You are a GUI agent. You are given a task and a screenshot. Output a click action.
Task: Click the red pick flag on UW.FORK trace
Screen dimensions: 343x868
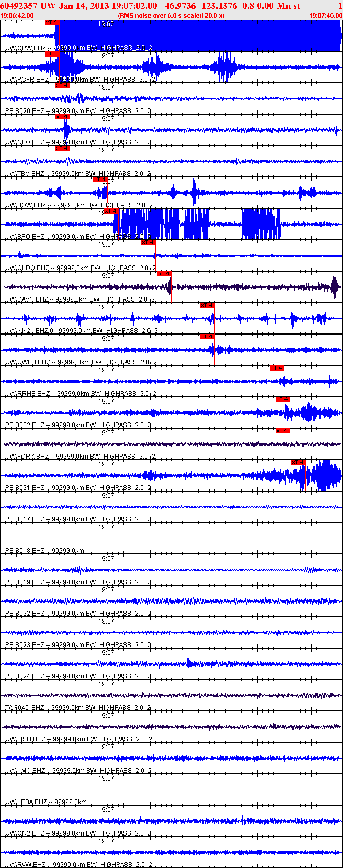pyautogui.click(x=282, y=431)
